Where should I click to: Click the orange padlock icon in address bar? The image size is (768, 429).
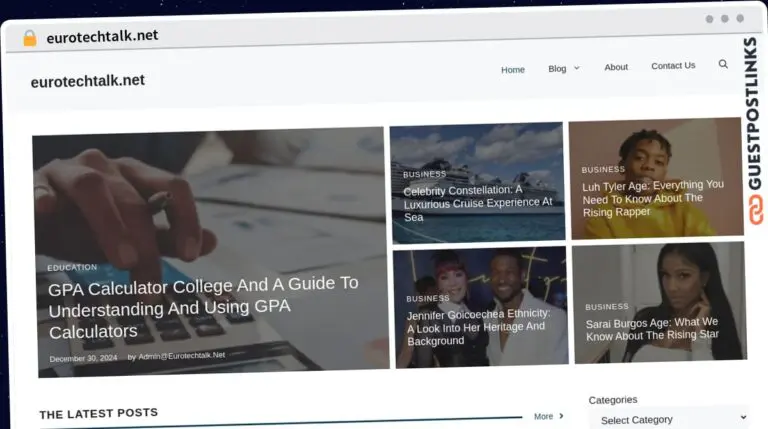click(x=30, y=38)
